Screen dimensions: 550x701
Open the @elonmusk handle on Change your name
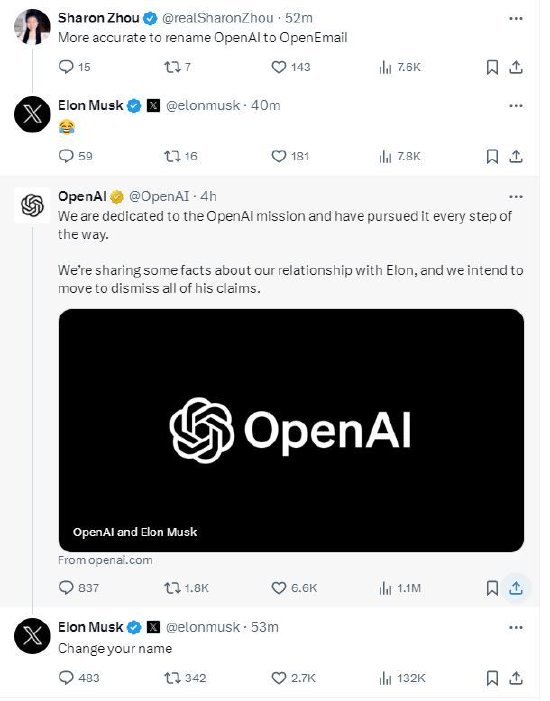click(203, 627)
